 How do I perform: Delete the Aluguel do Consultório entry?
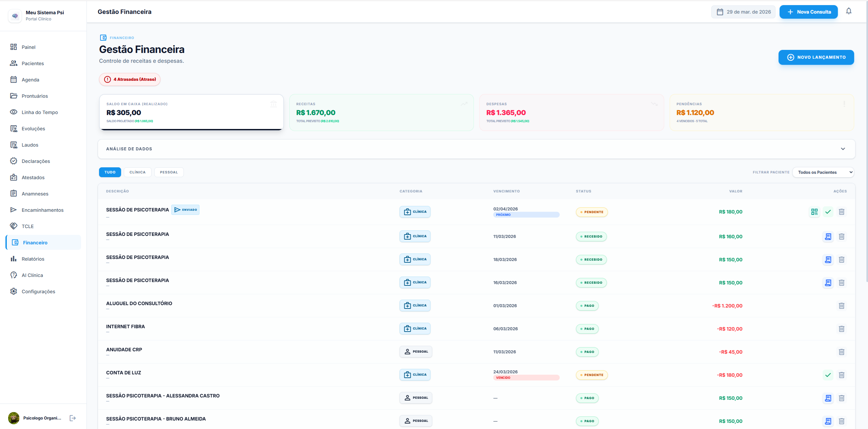click(841, 306)
